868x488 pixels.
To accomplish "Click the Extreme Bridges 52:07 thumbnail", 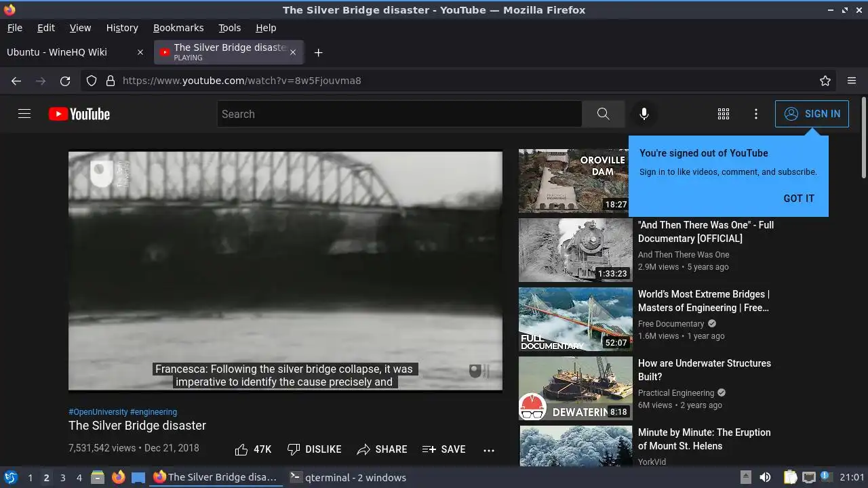I will click(x=576, y=319).
